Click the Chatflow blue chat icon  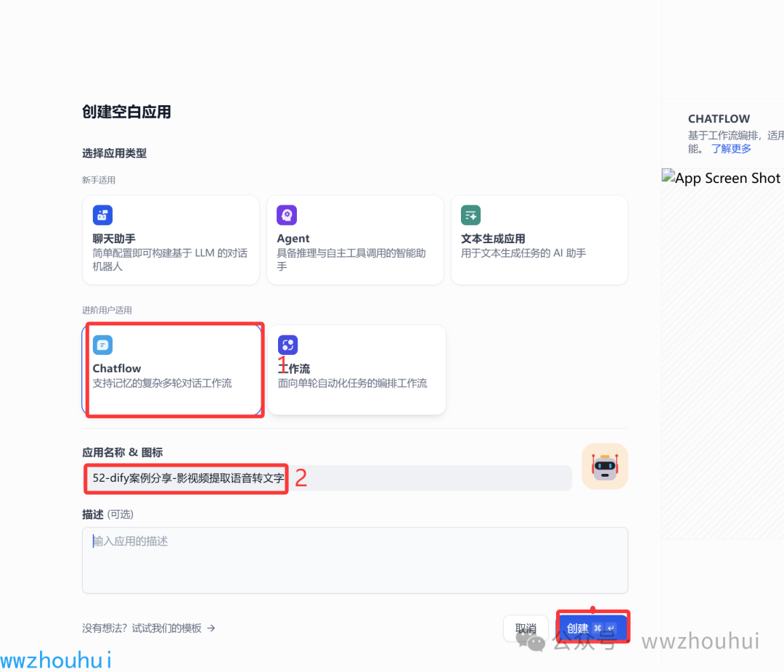tap(102, 345)
